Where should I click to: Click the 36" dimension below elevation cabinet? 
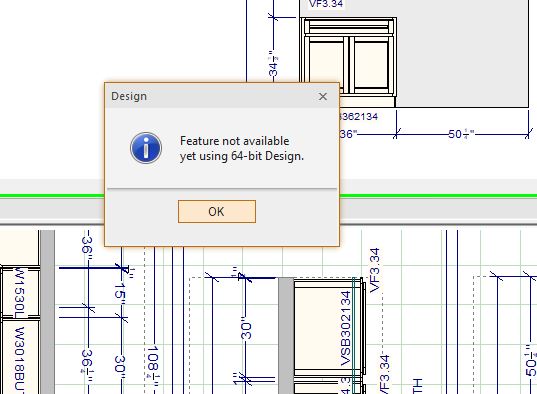point(349,134)
